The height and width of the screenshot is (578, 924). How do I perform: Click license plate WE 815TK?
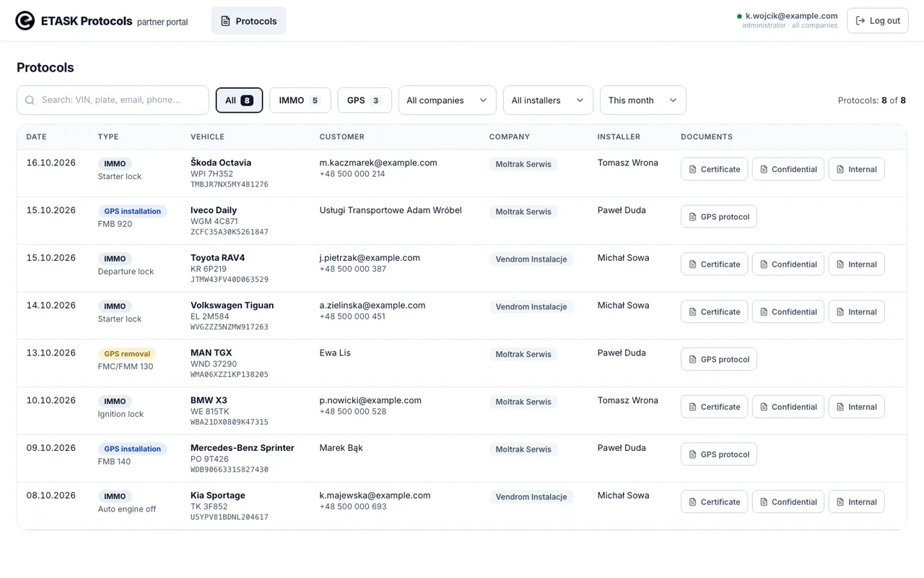coord(210,412)
